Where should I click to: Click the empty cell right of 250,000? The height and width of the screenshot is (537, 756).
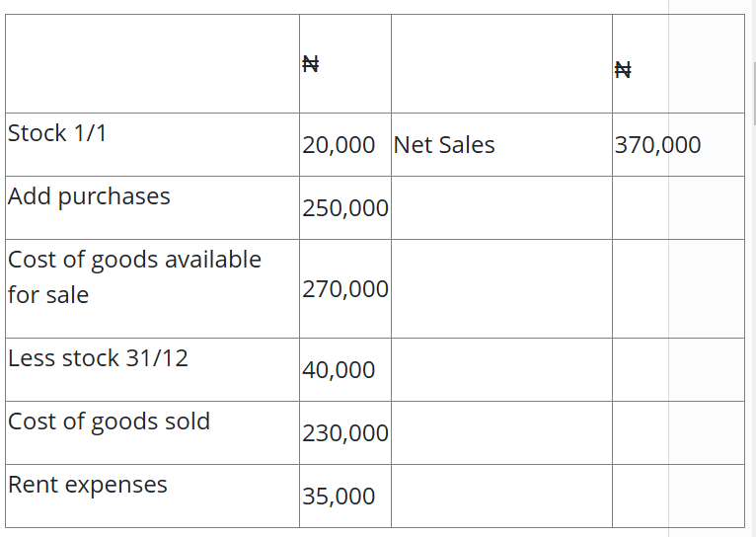500,208
